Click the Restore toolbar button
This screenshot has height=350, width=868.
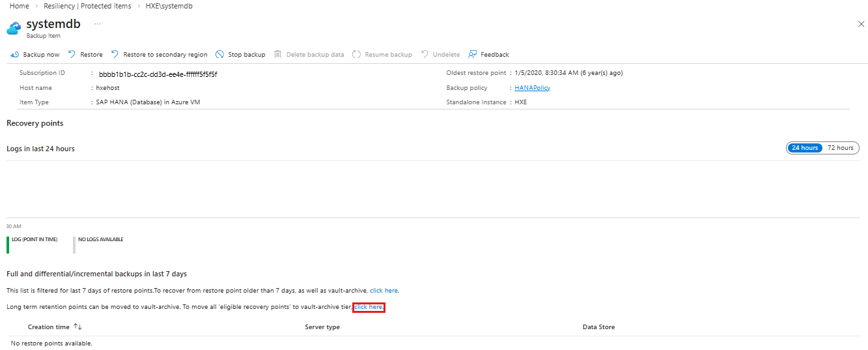85,55
